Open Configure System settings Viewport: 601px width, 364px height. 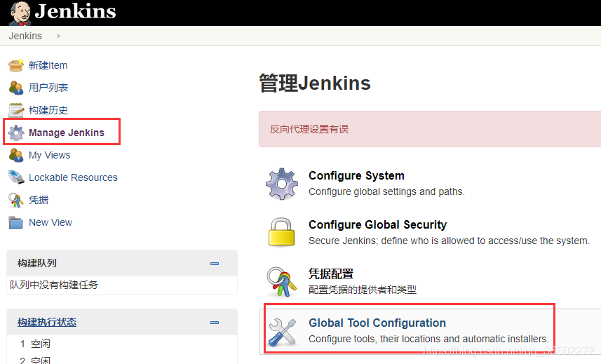pos(356,175)
